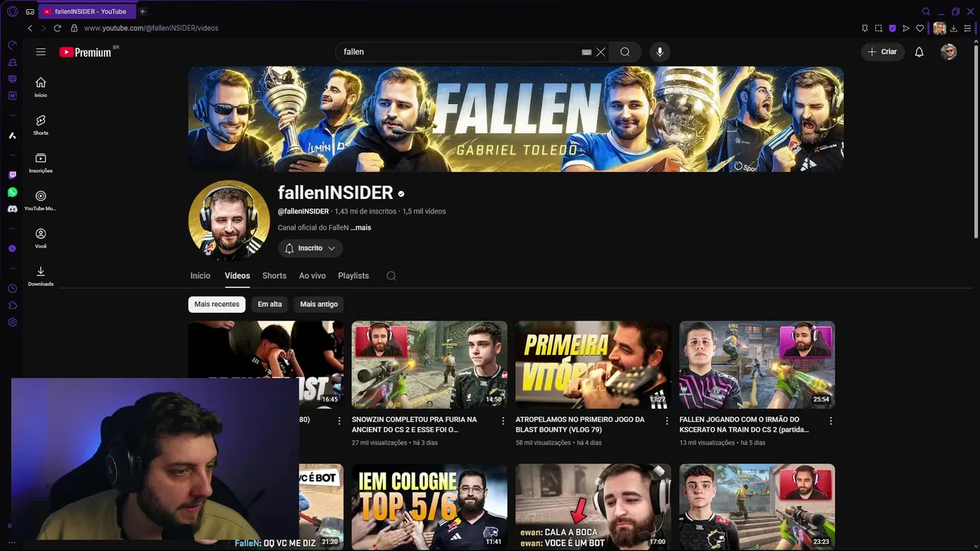Switch to the Início channel tab
Image resolution: width=980 pixels, height=551 pixels.
pyautogui.click(x=200, y=275)
